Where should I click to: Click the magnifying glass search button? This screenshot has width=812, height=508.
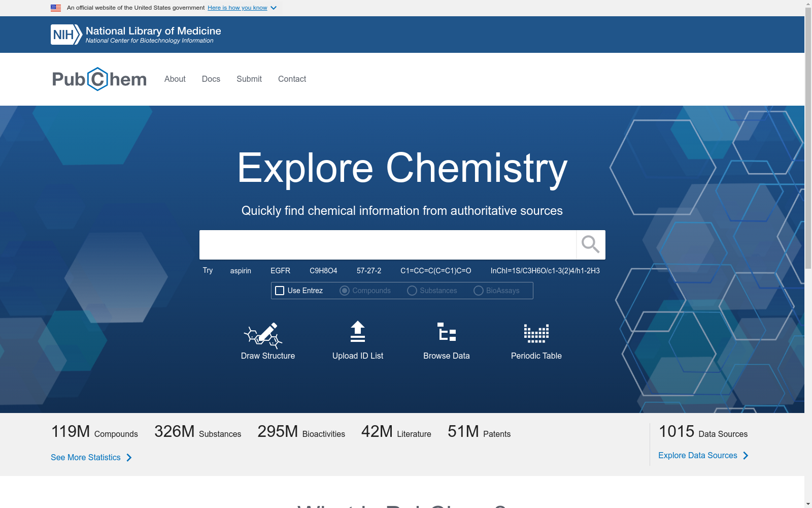click(x=591, y=244)
